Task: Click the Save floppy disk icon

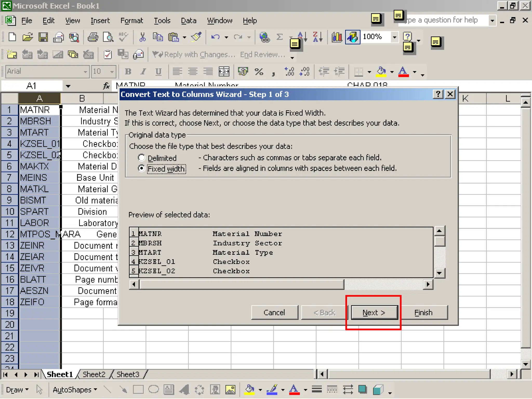Action: [43, 37]
